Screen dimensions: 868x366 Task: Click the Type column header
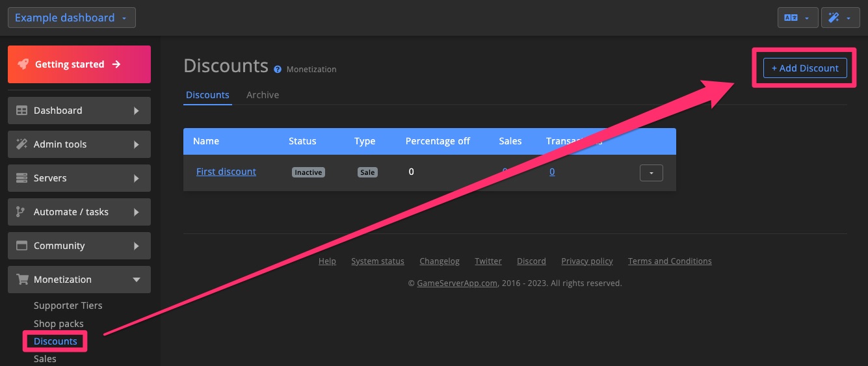click(x=365, y=141)
